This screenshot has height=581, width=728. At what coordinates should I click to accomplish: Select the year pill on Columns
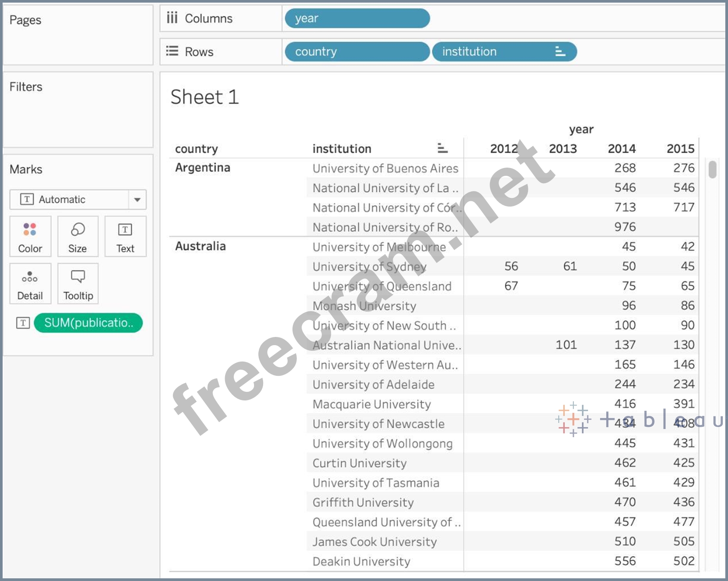(357, 18)
